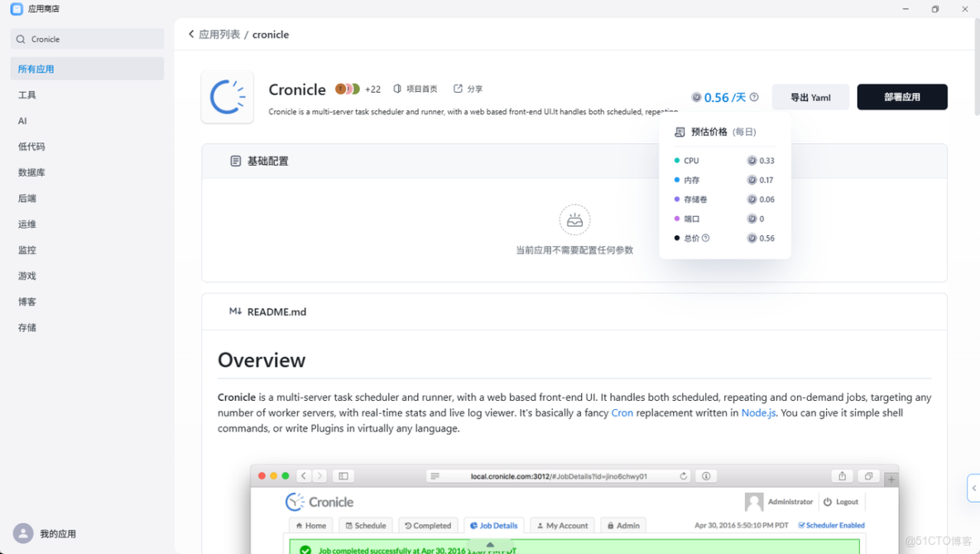Click the empty-config illustration icon
980x554 pixels.
[x=574, y=219]
